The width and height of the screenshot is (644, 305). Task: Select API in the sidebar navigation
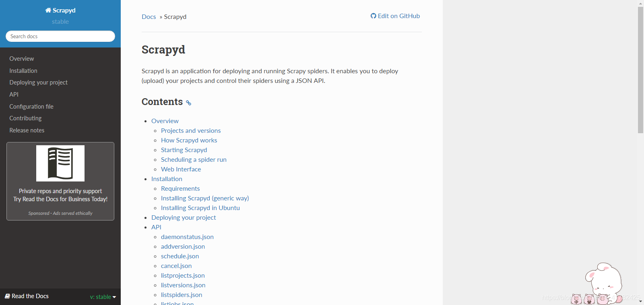tap(14, 95)
